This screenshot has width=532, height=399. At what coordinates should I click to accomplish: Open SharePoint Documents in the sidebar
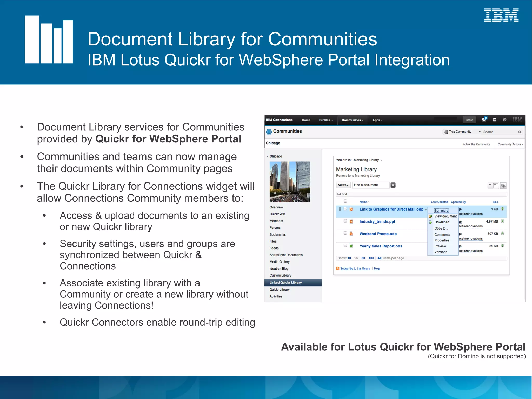[x=286, y=255]
